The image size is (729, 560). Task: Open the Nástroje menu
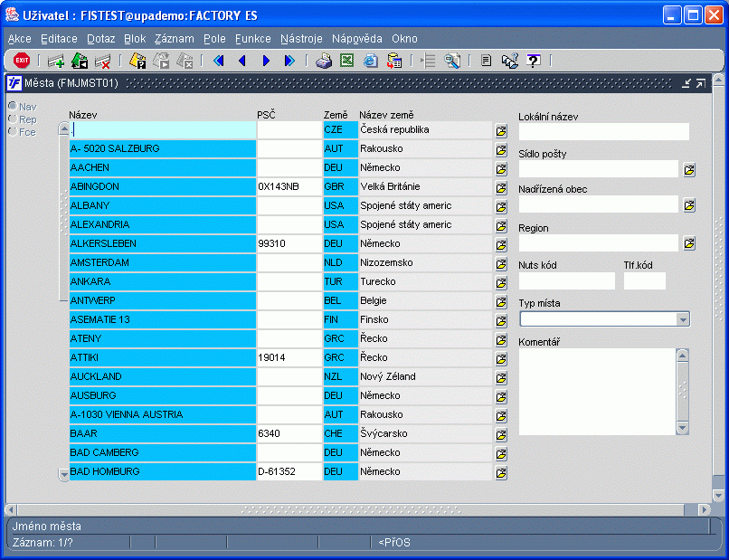[x=301, y=39]
